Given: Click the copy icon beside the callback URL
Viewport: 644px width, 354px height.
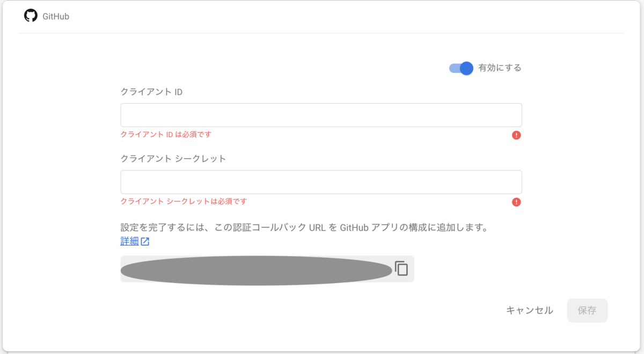Looking at the screenshot, I should 402,269.
